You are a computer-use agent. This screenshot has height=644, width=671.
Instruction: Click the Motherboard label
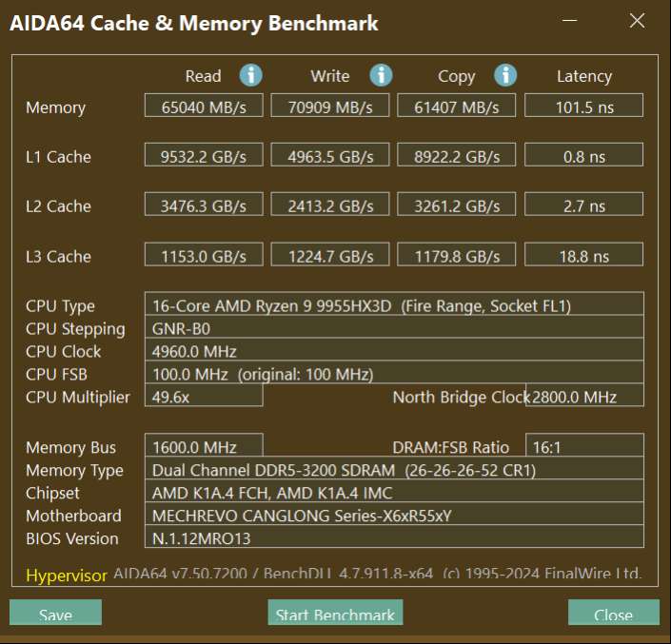click(73, 516)
